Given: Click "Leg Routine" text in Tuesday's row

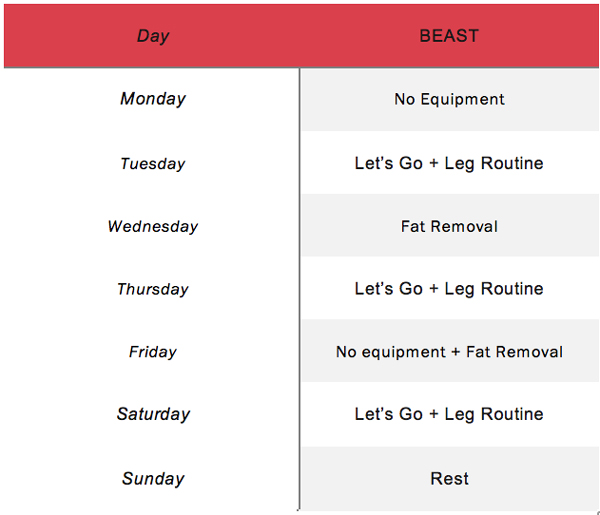Looking at the screenshot, I should tap(494, 164).
